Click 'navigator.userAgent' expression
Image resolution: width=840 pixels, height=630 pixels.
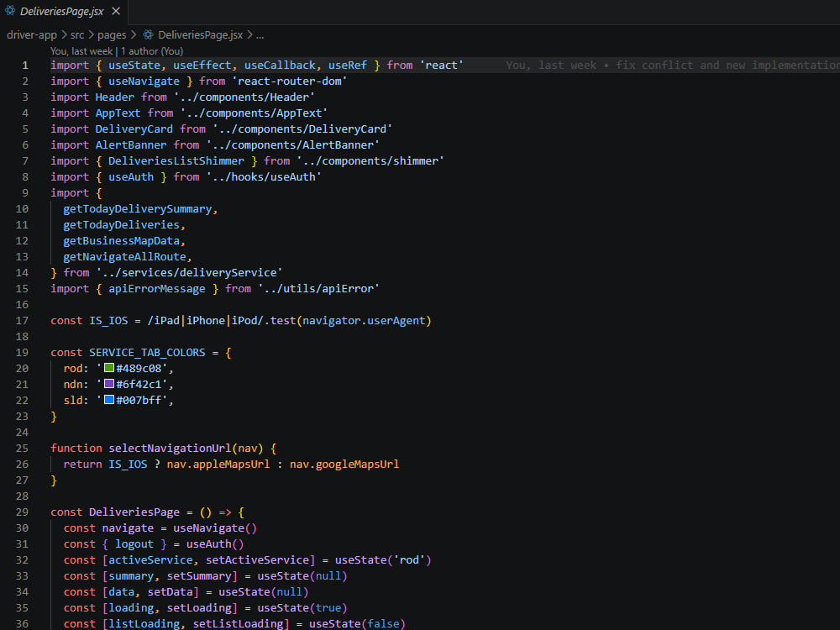point(364,321)
